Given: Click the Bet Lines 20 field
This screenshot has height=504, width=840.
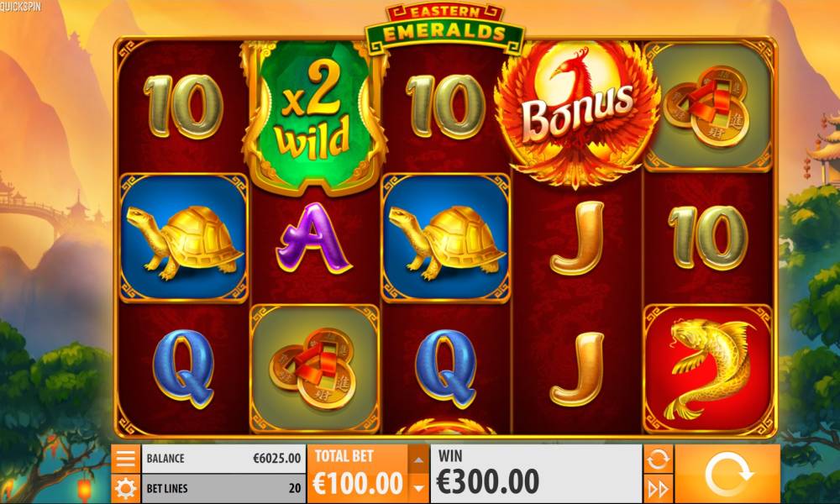Looking at the screenshot, I should [223, 489].
